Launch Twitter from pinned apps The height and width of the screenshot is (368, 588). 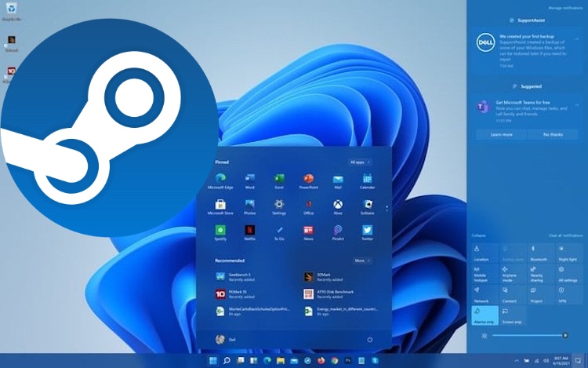click(x=367, y=232)
